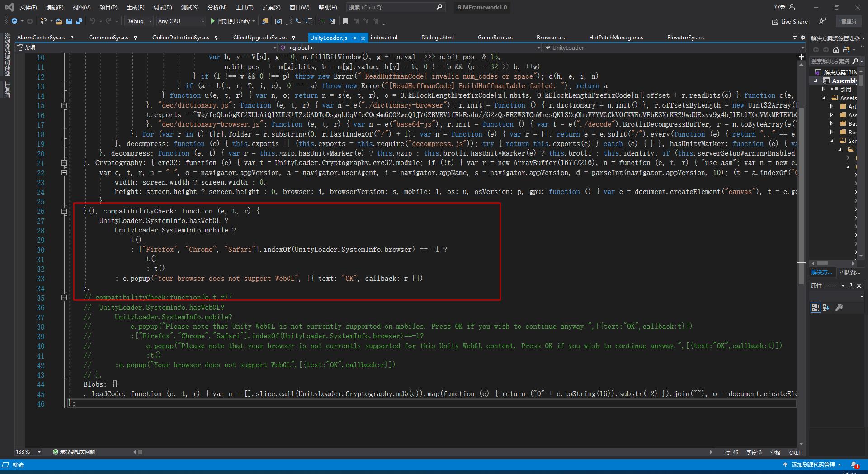
Task: Collapse the code block at line 26
Action: point(64,211)
